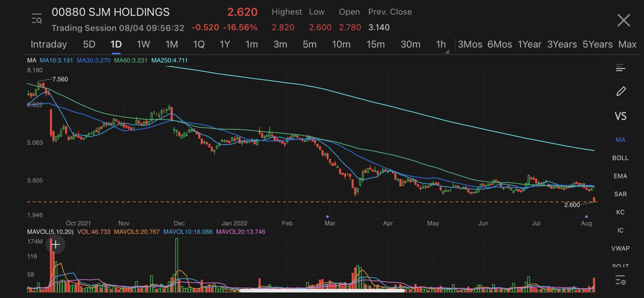This screenshot has height=298, width=644.
Task: Expand minute intervals triangle after 1h
Action: (447, 52)
